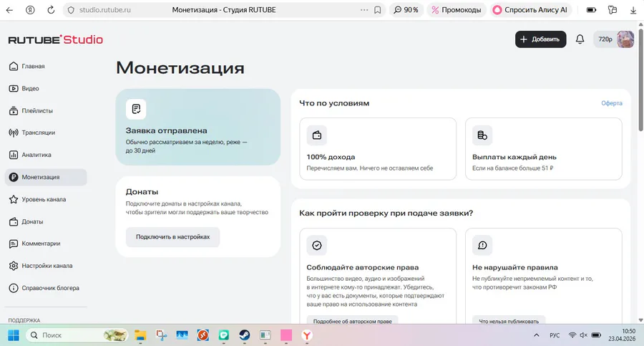Screen dimensions: 644x346
Task: Click the site protection shield icon
Action: (x=71, y=10)
